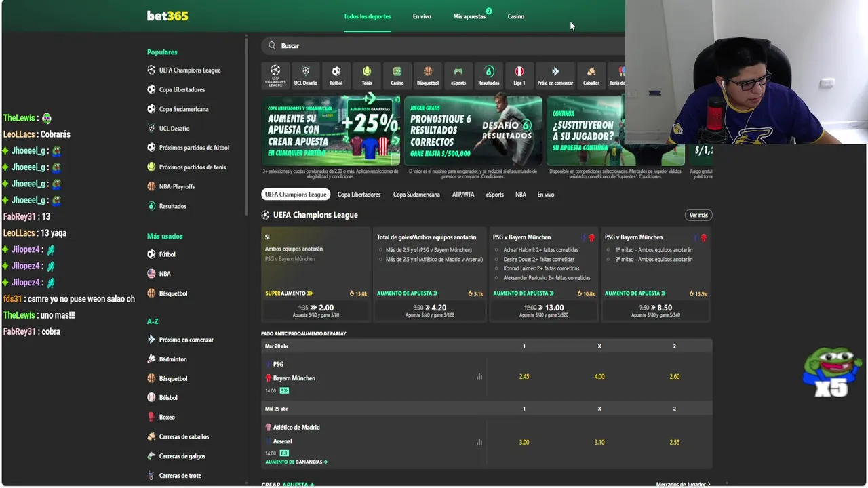Switch to the En vivo tab
This screenshot has width=868, height=488.
(422, 16)
